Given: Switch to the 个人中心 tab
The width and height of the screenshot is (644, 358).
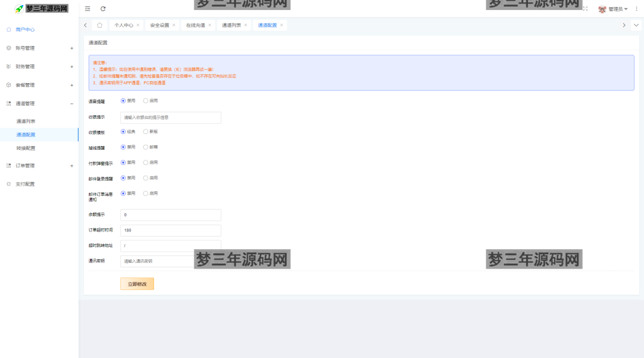Looking at the screenshot, I should point(124,26).
